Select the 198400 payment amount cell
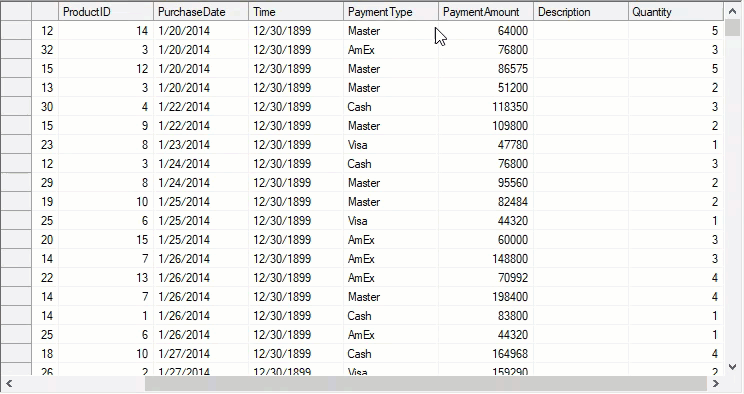Screen dimensions: 744x394 coord(485,297)
